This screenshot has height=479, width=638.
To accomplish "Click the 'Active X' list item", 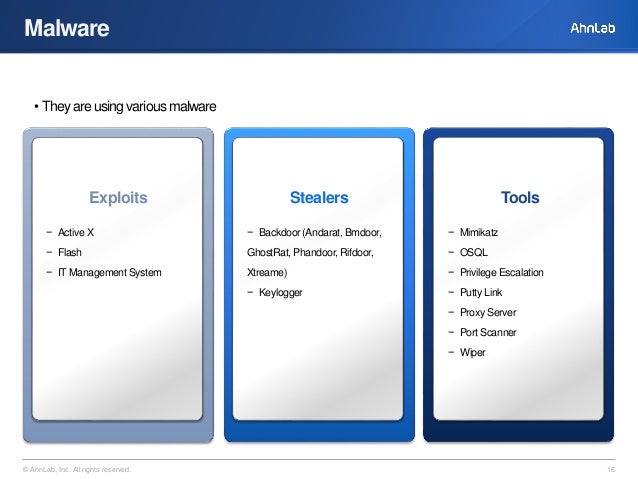I will click(x=76, y=232).
